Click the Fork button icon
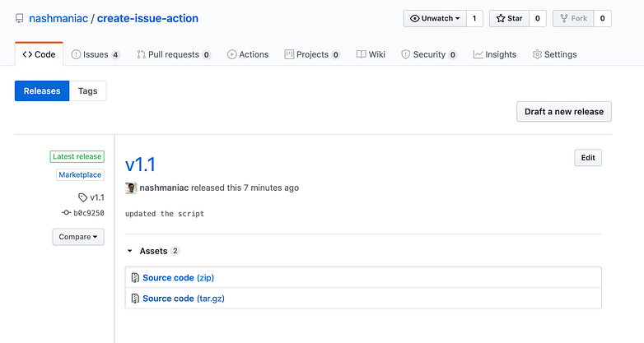This screenshot has height=343, width=644. click(564, 18)
